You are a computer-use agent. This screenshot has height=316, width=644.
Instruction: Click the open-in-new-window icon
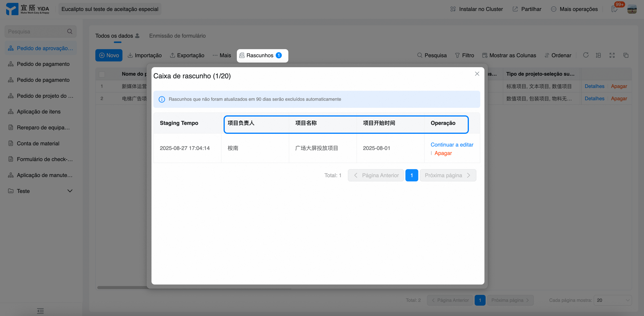point(626,55)
